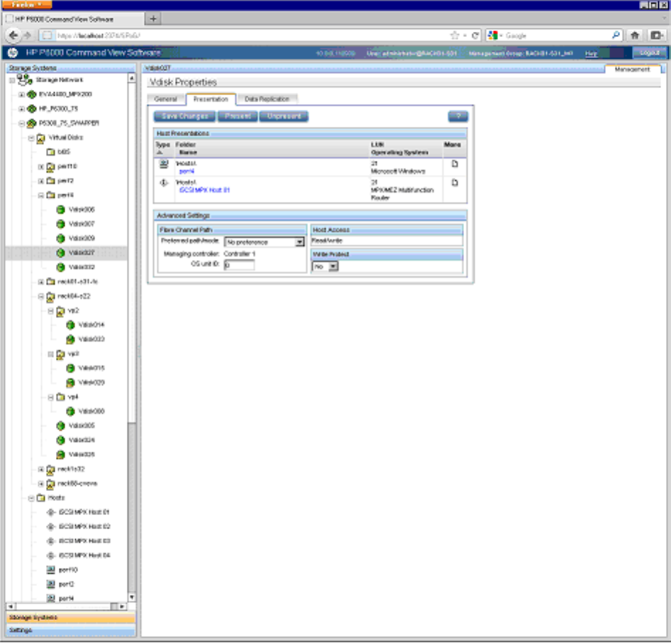671x644 pixels.
Task: Click the Logout button
Action: coord(650,52)
